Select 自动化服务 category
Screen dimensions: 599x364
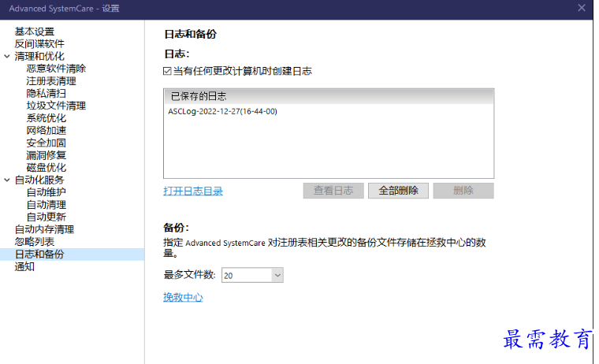(39, 180)
